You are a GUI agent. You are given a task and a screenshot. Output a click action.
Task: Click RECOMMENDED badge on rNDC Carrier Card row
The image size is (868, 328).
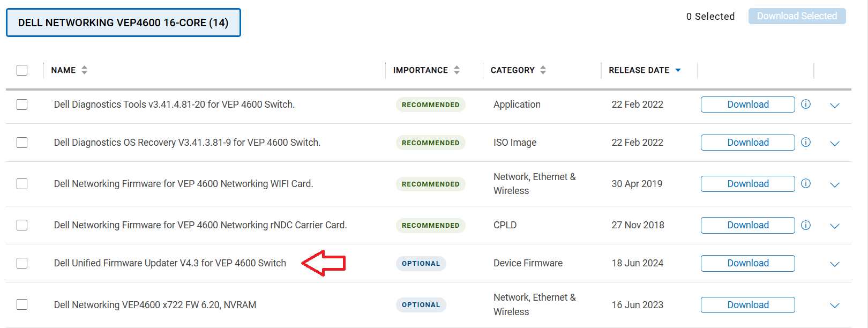click(430, 225)
